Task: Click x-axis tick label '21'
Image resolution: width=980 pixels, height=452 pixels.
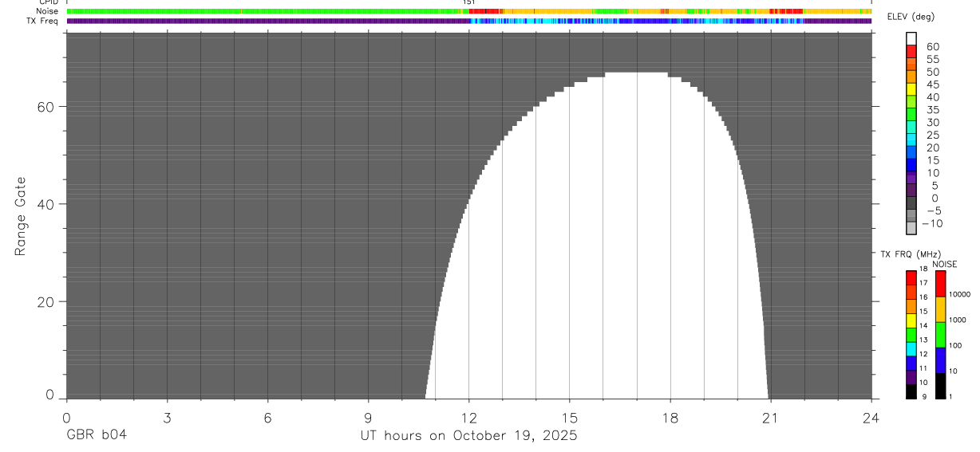Action: pos(771,417)
